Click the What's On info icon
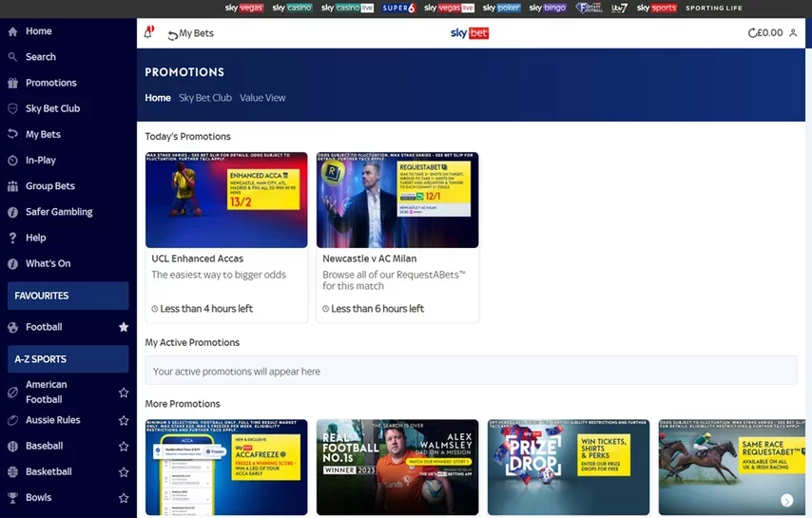This screenshot has height=518, width=812. tap(13, 264)
